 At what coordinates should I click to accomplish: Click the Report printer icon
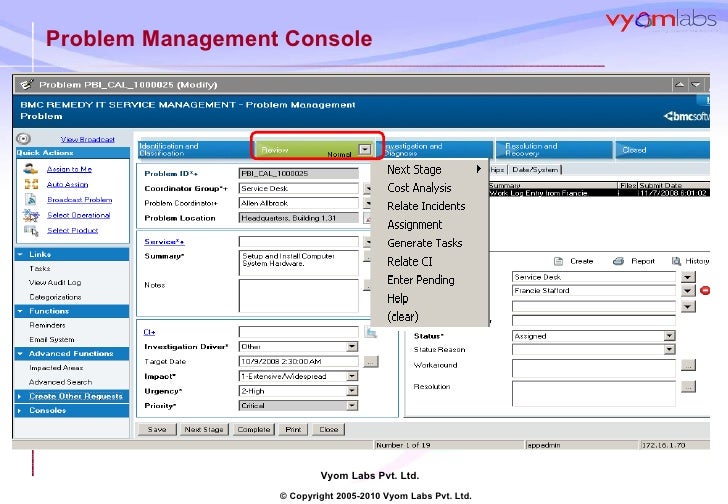click(618, 261)
